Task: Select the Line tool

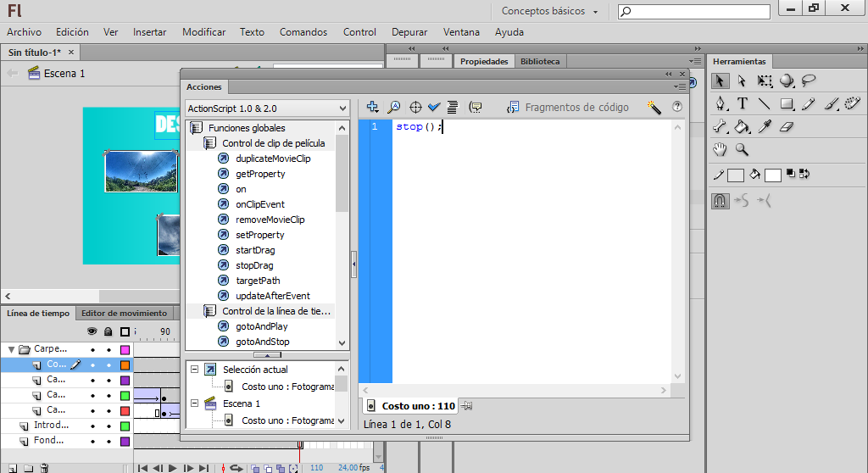Action: pyautogui.click(x=765, y=103)
